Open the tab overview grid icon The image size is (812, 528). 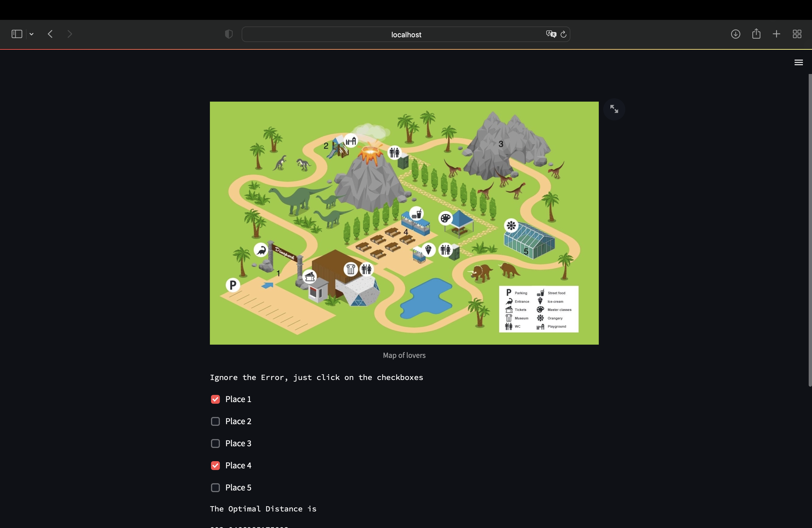[797, 34]
